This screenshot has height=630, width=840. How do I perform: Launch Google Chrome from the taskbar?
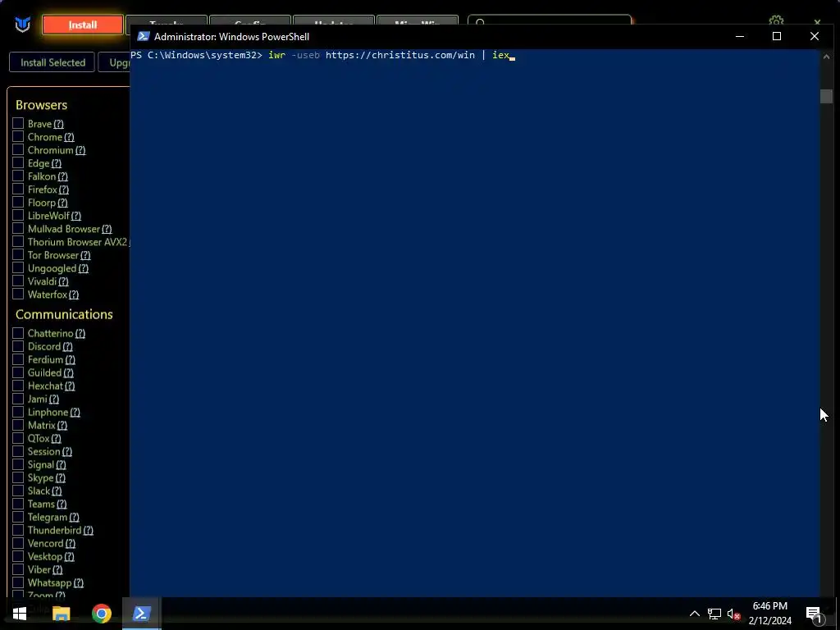click(x=101, y=614)
